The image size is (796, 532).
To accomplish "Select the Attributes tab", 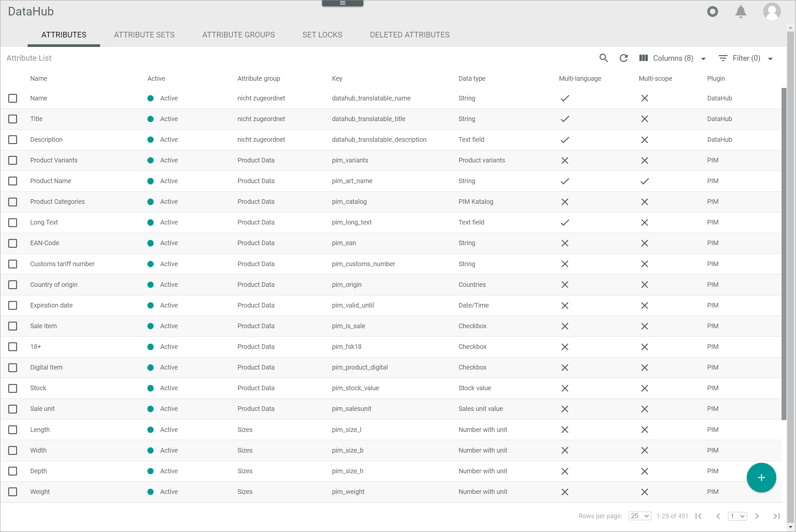I will pos(64,35).
